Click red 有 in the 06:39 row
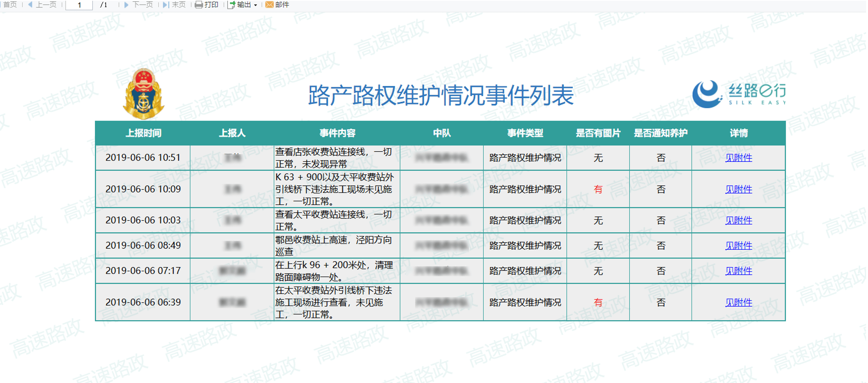This screenshot has width=868, height=383. coord(598,302)
